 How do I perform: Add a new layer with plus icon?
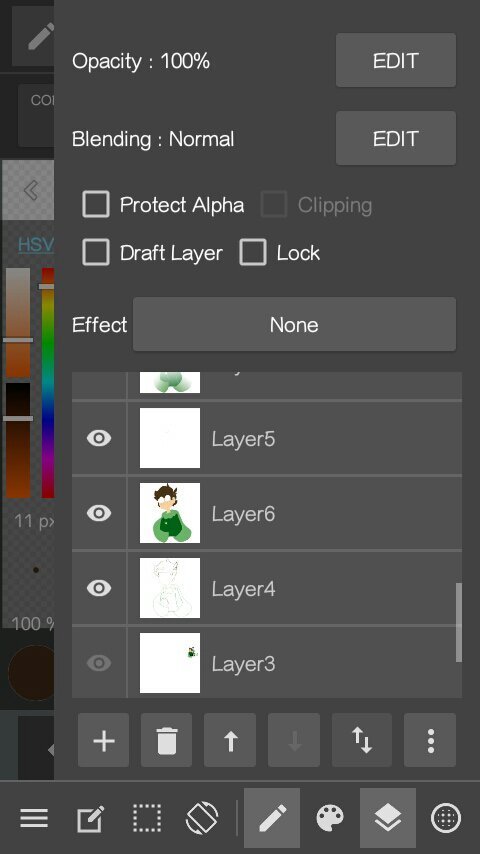[x=104, y=740]
